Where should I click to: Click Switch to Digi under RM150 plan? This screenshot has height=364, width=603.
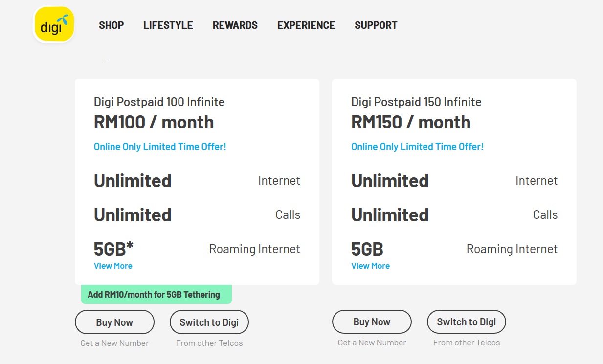466,322
